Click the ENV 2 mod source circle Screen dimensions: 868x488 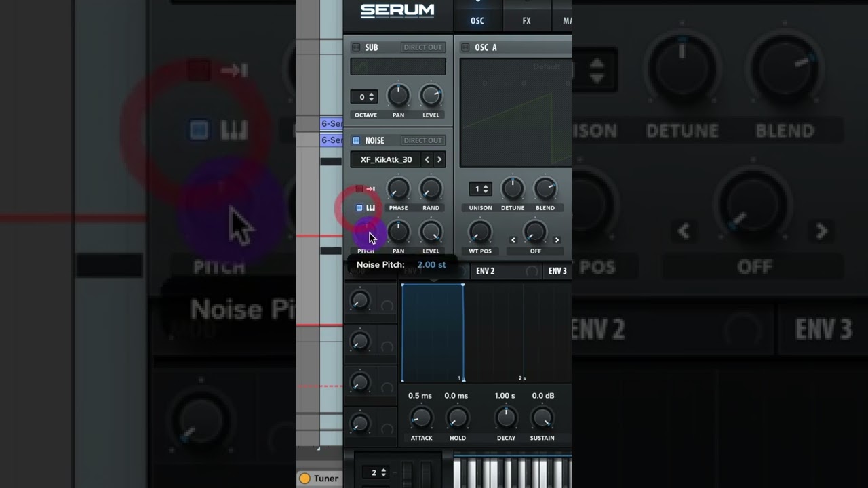click(x=532, y=272)
